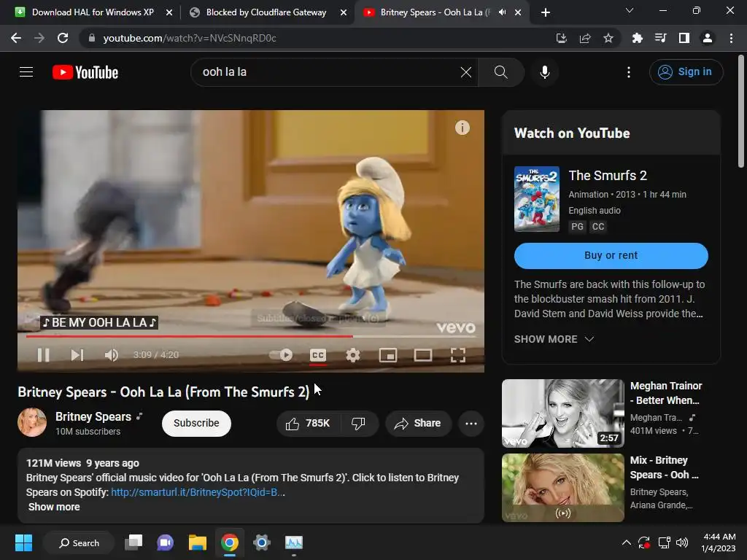Mute the Britney Spears tab audio icon
The width and height of the screenshot is (747, 560).
(502, 12)
